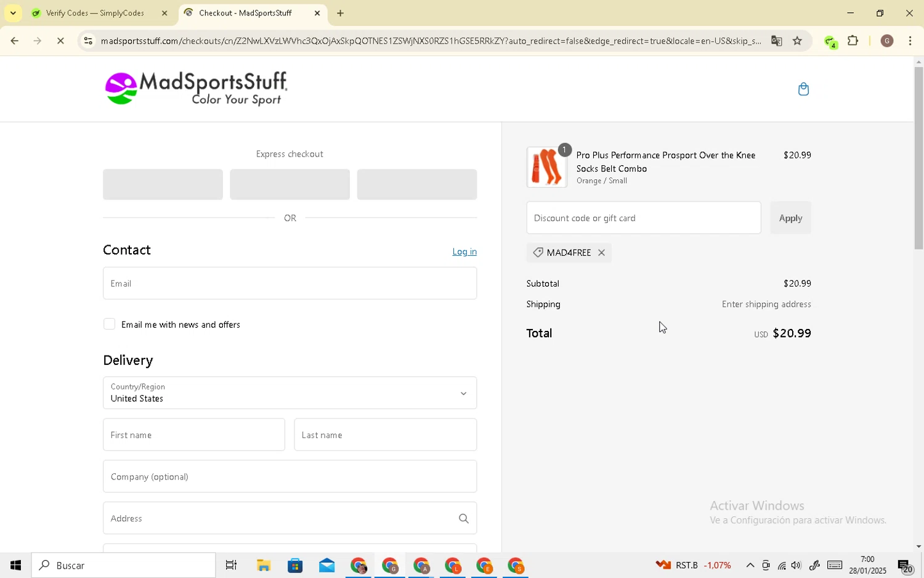
Task: Remove the MAD4FREE discount code
Action: (602, 253)
